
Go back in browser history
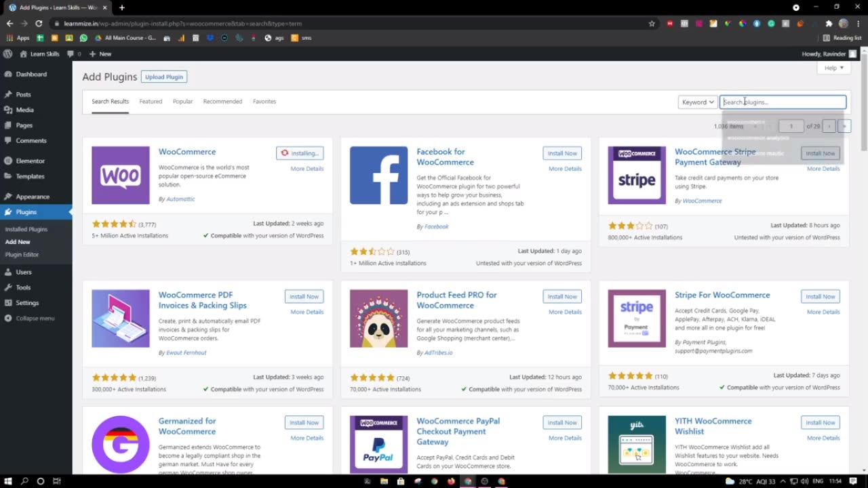(x=9, y=23)
